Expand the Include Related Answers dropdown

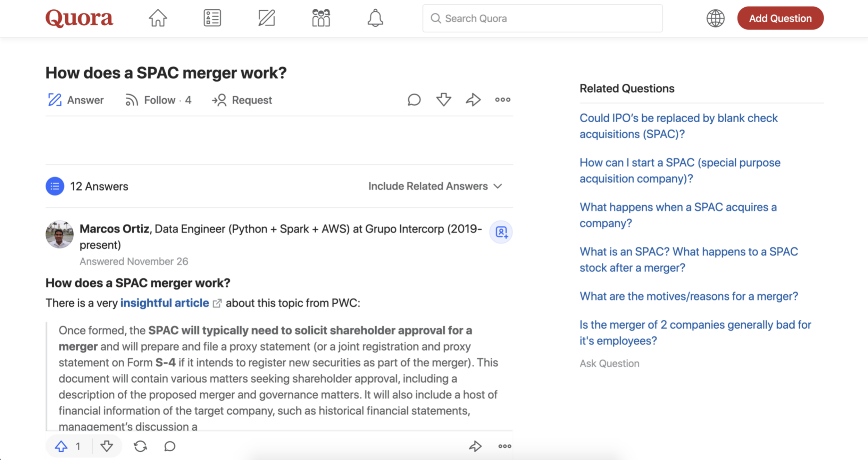[x=435, y=186]
